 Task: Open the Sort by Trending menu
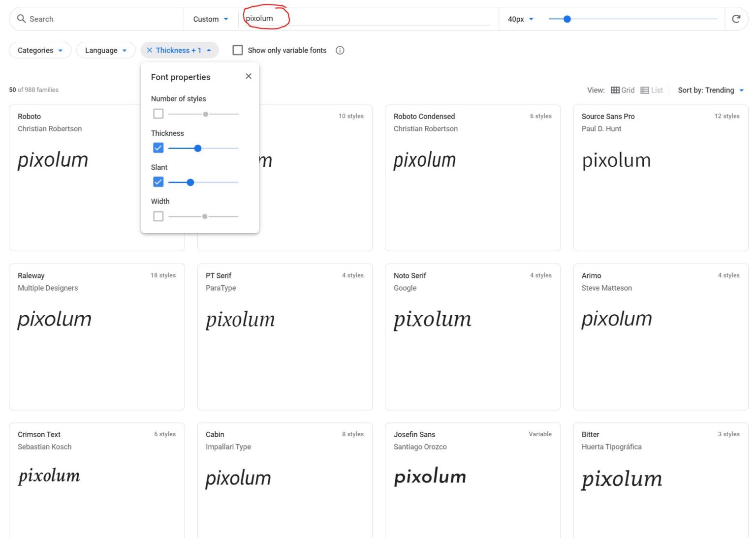tap(710, 90)
